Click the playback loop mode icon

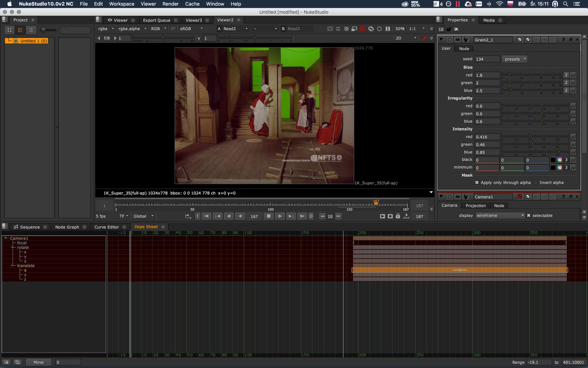pos(188,216)
